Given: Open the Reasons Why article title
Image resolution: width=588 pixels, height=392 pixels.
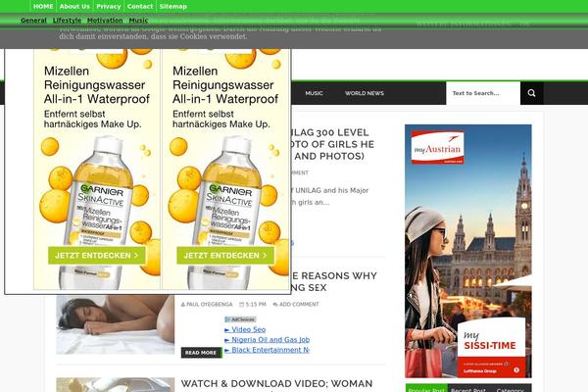Looking at the screenshot, I should pyautogui.click(x=334, y=281).
